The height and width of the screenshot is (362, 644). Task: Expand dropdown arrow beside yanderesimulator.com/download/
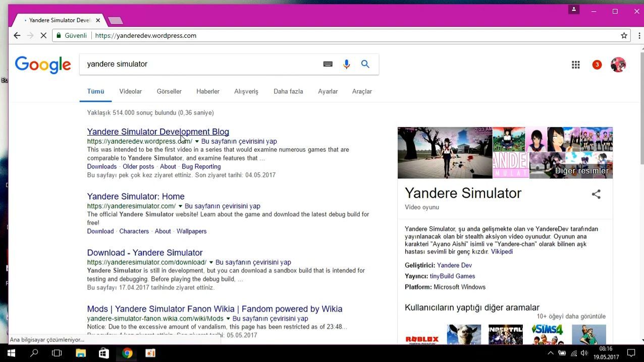[211, 262]
